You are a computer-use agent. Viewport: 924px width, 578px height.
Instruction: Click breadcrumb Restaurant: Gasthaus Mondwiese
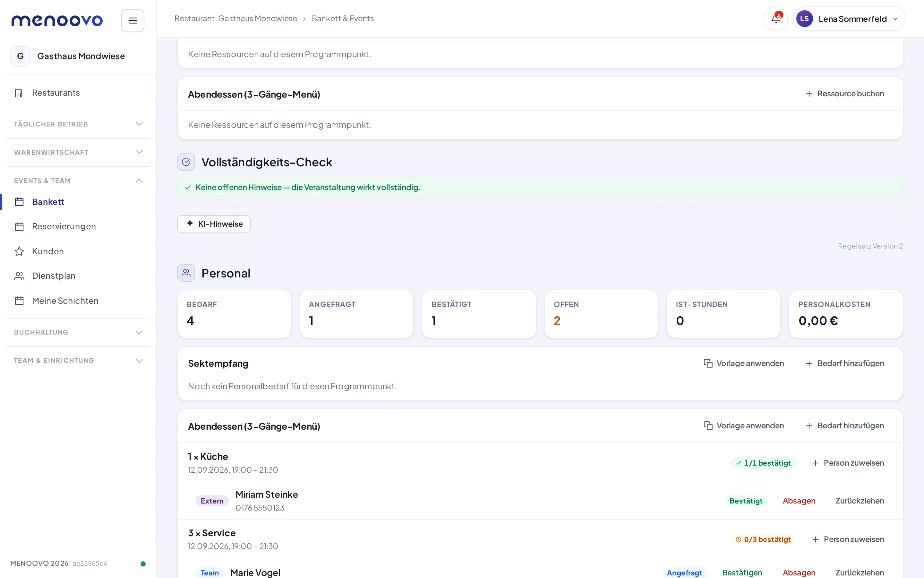pyautogui.click(x=235, y=18)
